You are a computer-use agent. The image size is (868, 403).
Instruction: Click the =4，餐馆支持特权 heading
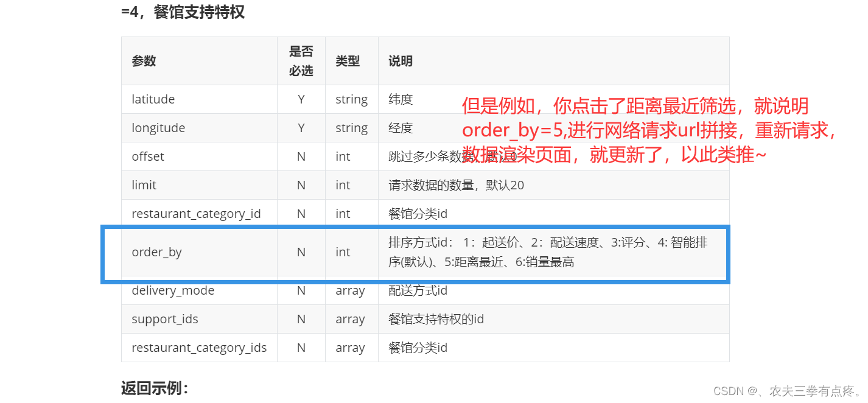(183, 12)
